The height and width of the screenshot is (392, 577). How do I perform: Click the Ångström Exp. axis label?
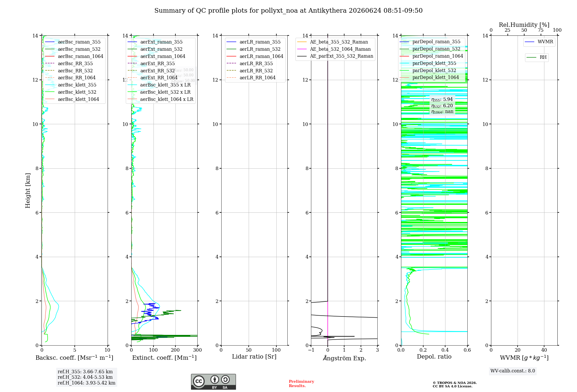pos(344,358)
